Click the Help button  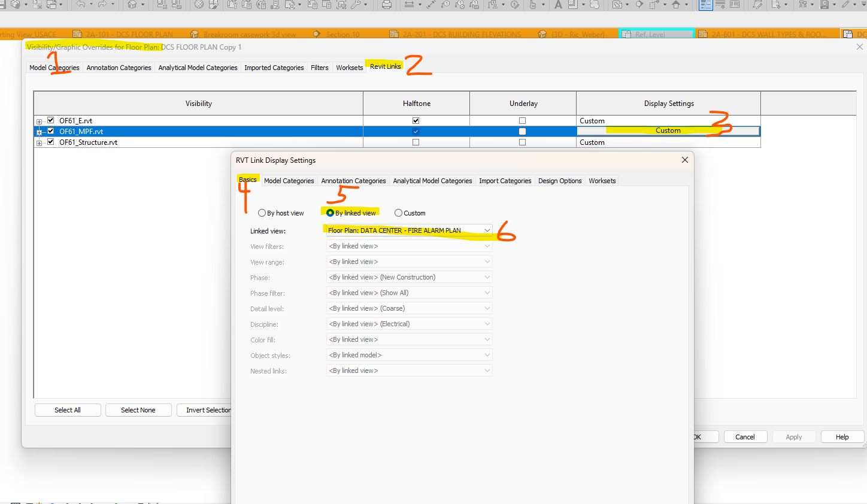[842, 437]
